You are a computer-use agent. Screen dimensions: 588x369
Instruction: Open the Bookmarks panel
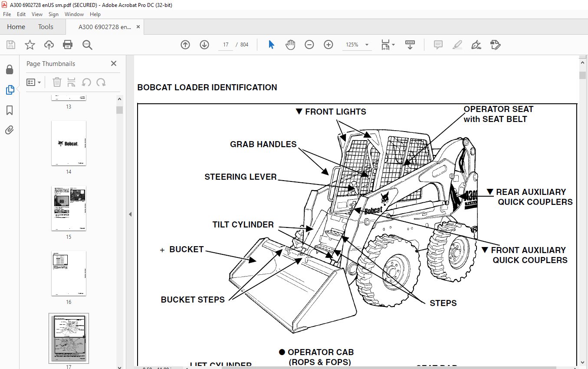10,110
